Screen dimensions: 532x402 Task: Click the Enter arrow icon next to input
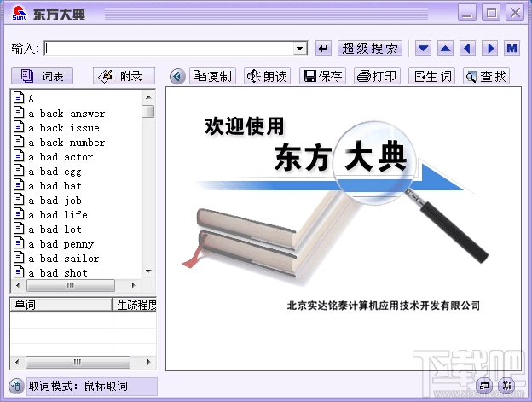pos(323,49)
